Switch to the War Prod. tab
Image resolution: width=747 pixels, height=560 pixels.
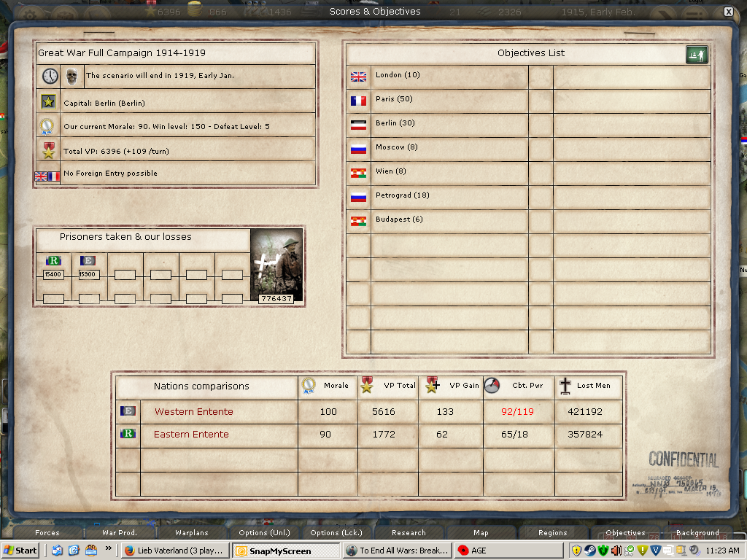coord(120,533)
